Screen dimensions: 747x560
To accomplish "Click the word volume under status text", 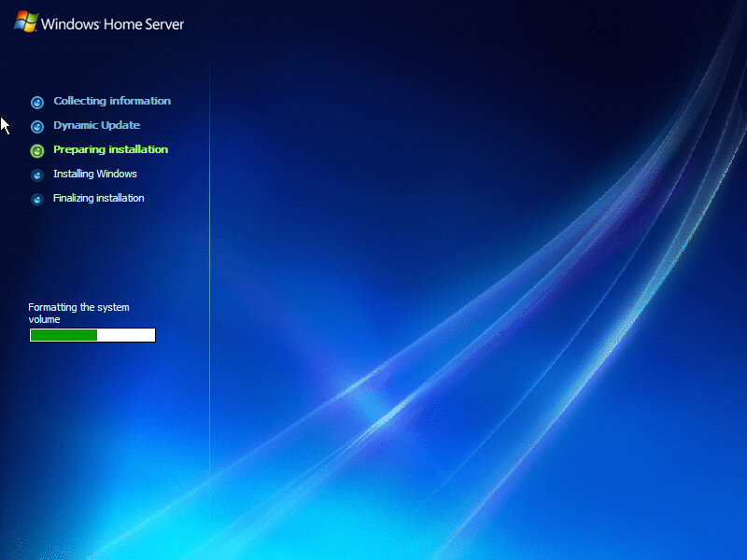I will point(44,319).
